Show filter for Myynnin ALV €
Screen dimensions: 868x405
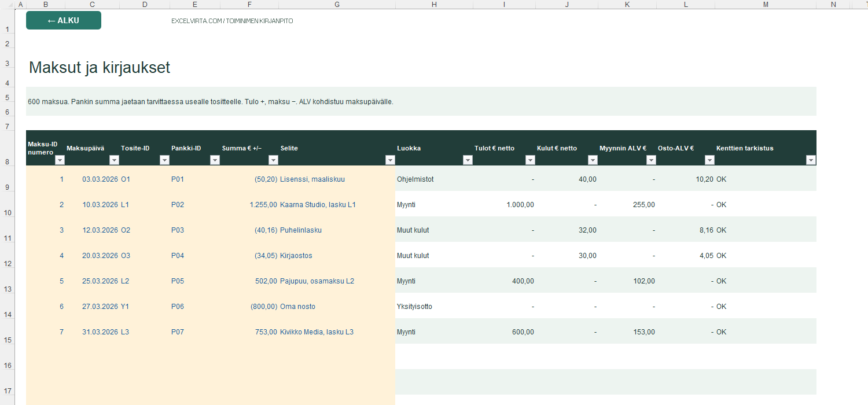click(651, 160)
